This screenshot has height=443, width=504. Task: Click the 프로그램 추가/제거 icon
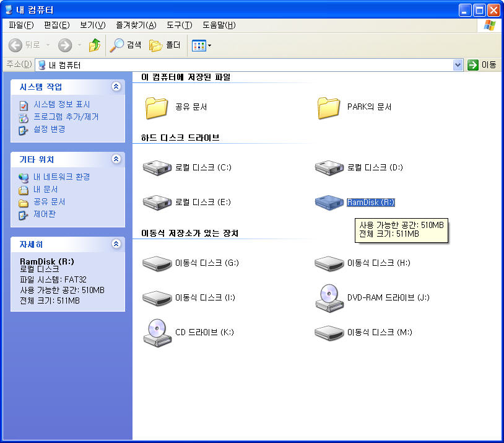(24, 118)
